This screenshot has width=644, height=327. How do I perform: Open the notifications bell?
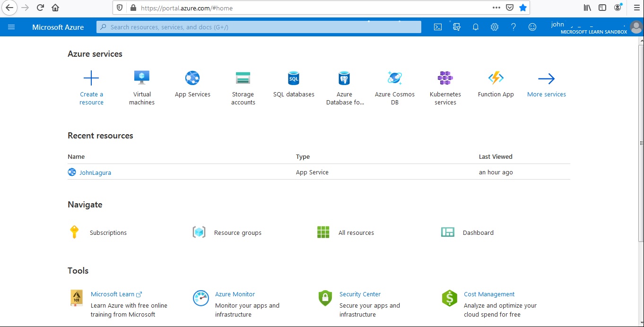476,27
